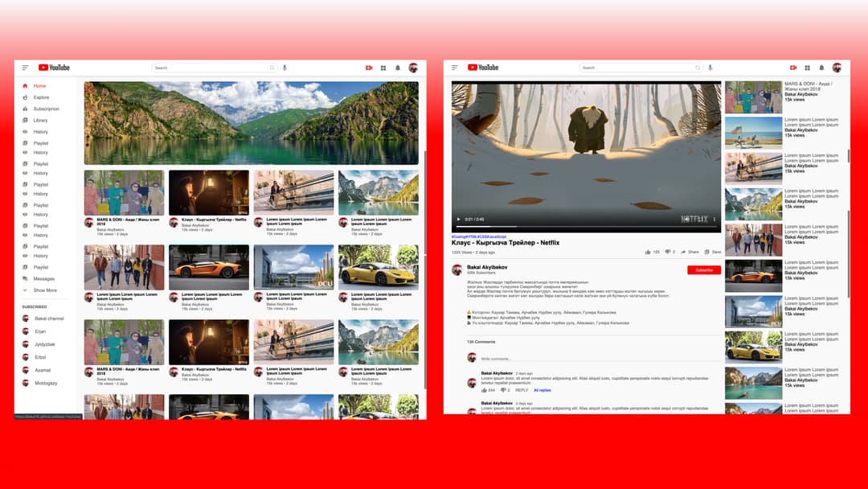Image resolution: width=868 pixels, height=489 pixels.
Task: Click the create video camera icon in video page window
Action: coord(792,68)
